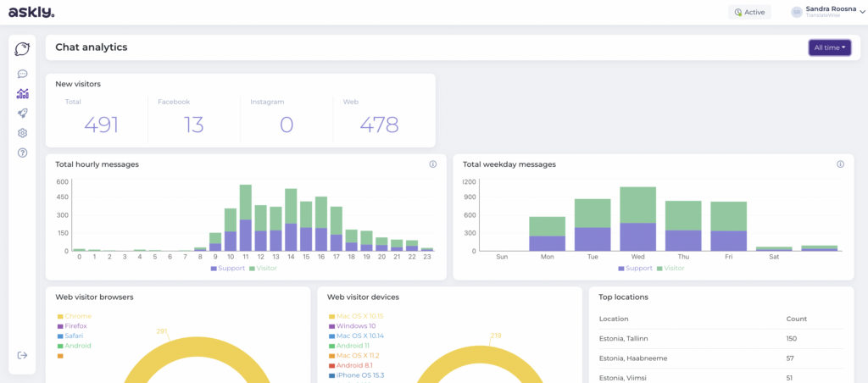Expand the Sandra Roosna account menu chevron
This screenshot has width=868, height=383.
point(862,12)
